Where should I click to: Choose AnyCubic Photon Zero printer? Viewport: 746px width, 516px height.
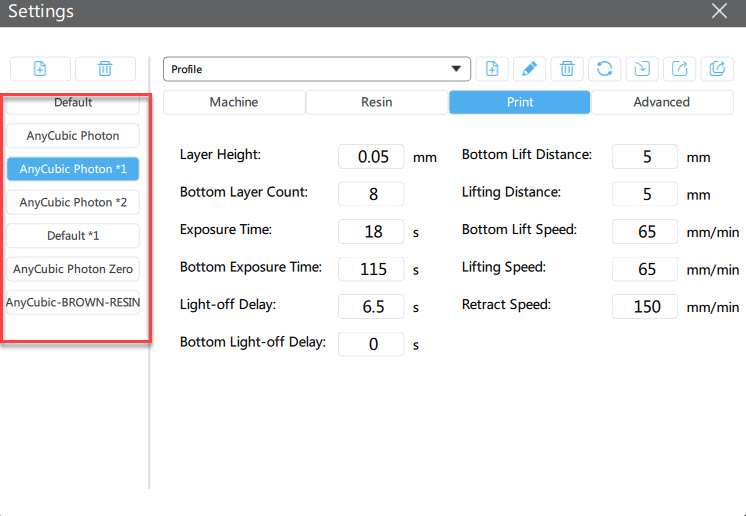click(73, 269)
